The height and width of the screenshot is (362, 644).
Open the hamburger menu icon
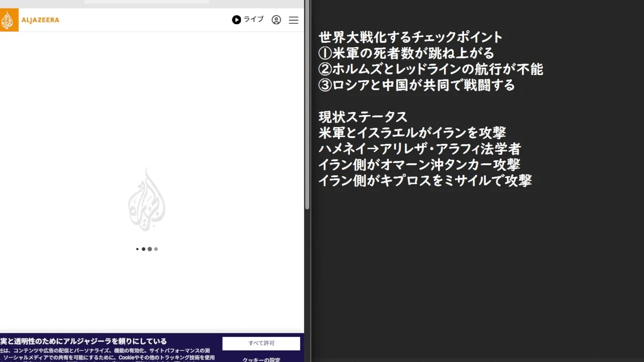tap(294, 20)
